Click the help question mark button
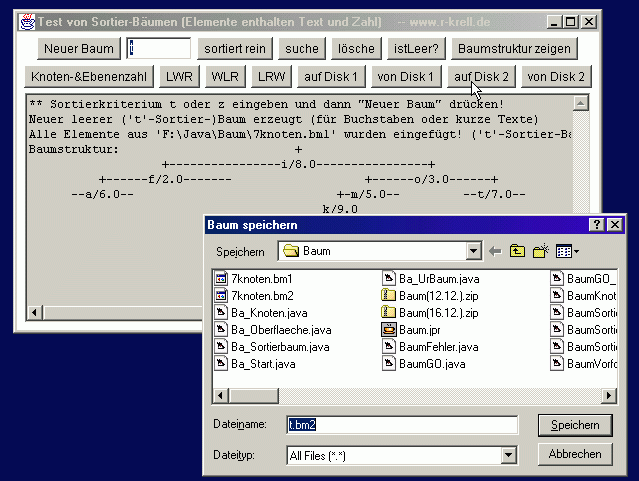The image size is (639, 481). tap(597, 225)
